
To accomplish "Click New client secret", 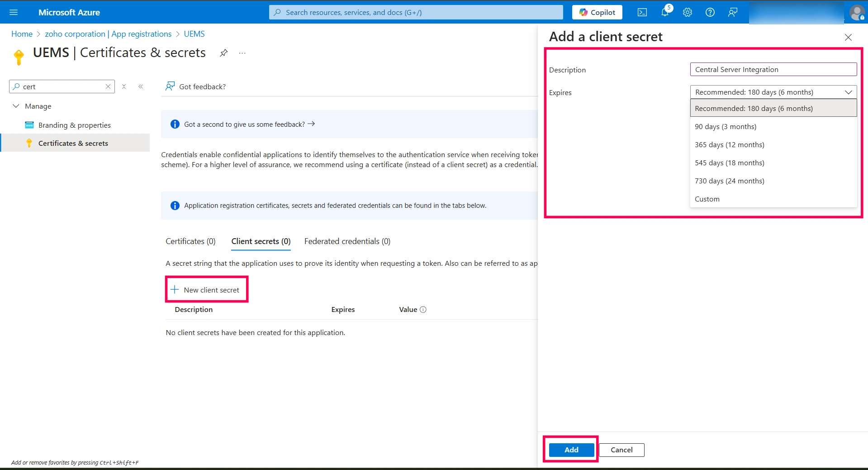I will pyautogui.click(x=207, y=290).
